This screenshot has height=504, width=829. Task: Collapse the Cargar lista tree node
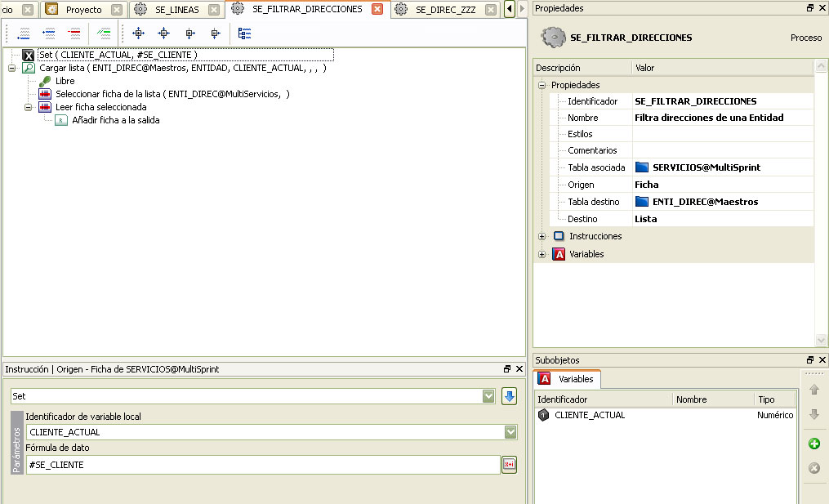point(11,69)
